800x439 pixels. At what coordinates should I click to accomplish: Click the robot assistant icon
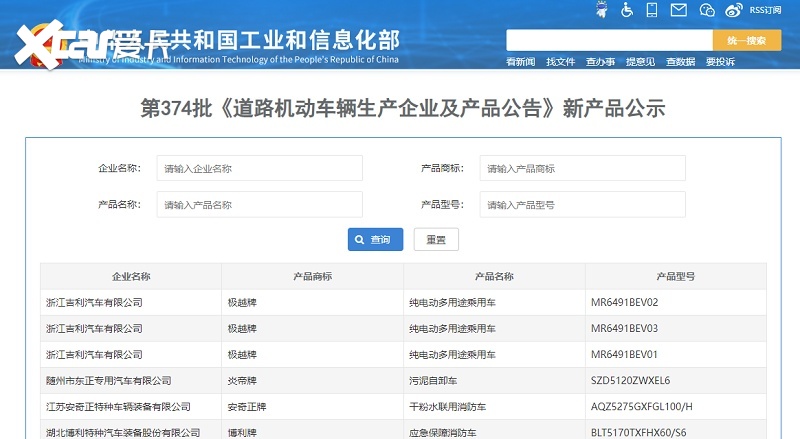(x=601, y=10)
